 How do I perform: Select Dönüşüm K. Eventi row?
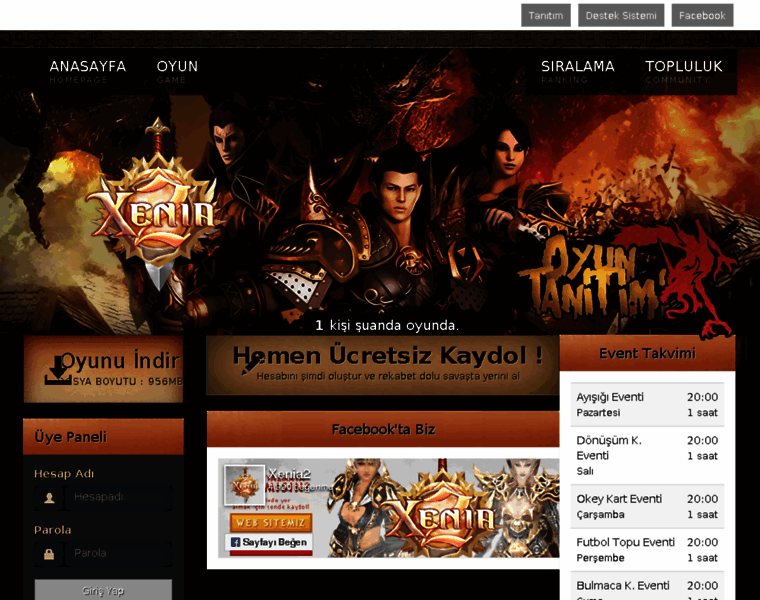click(647, 456)
